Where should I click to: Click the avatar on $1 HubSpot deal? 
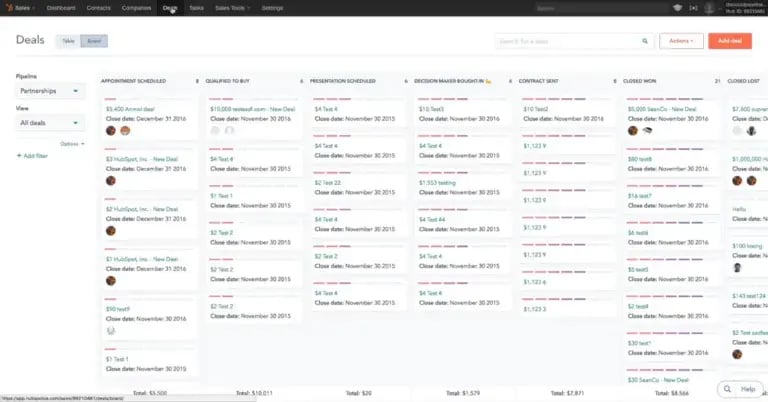[111, 281]
